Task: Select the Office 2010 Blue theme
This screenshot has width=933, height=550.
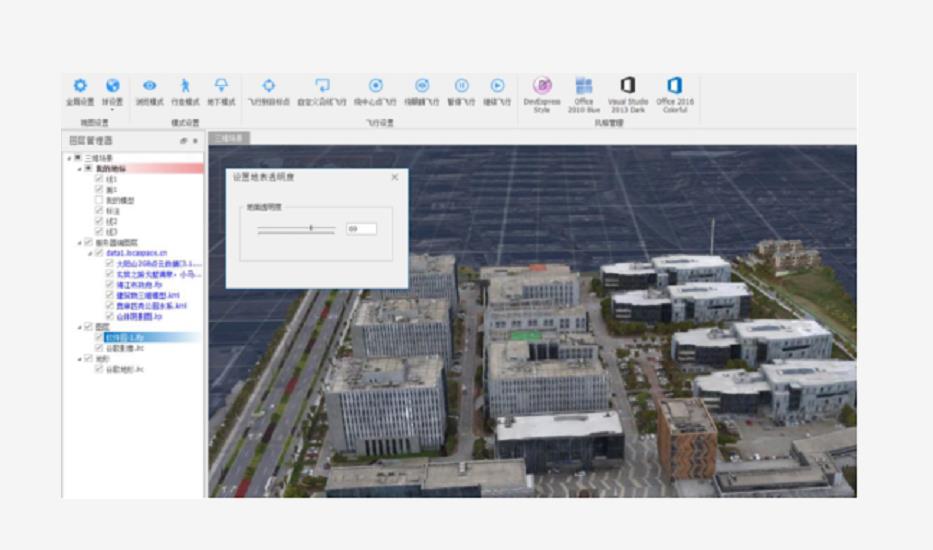Action: coord(584,86)
